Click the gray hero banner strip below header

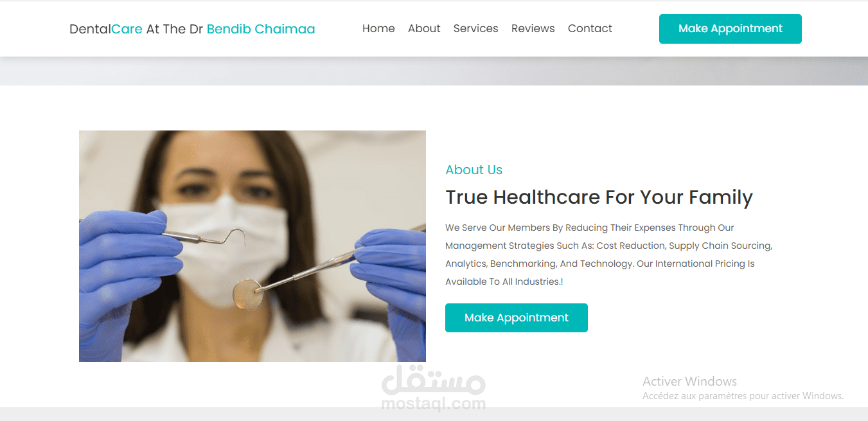434,71
